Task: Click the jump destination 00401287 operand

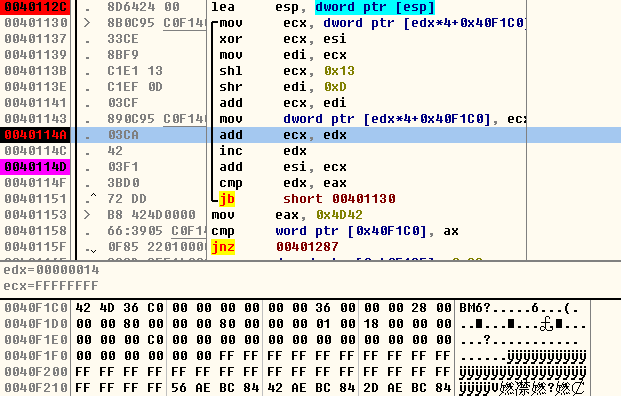Action: (307, 247)
